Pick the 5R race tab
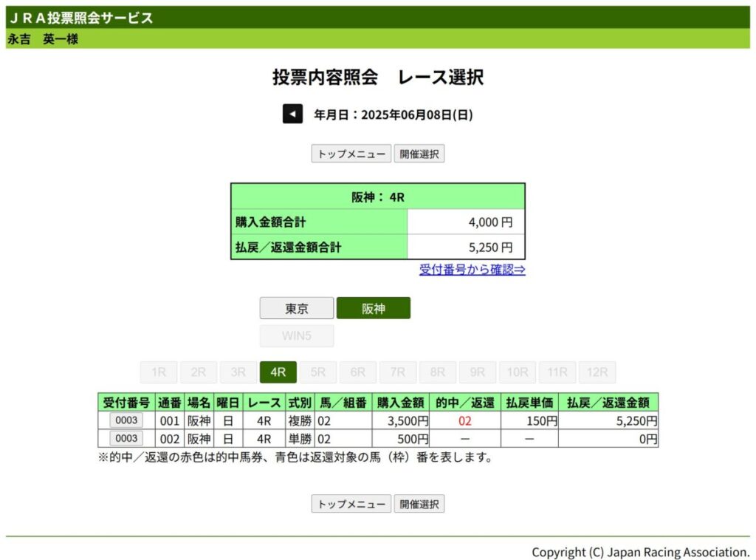This screenshot has width=756, height=560. [x=318, y=372]
